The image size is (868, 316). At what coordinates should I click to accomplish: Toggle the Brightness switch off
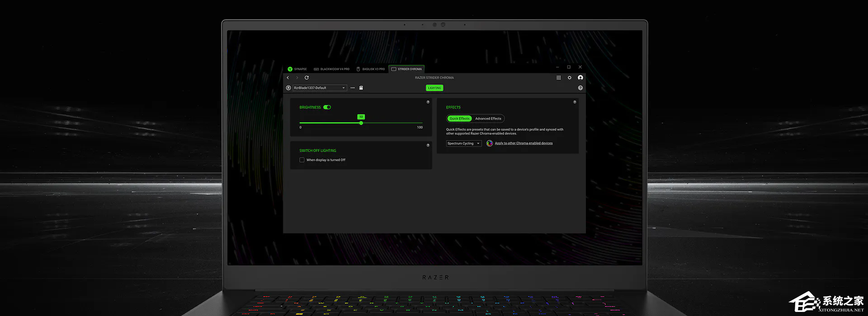[x=327, y=107]
